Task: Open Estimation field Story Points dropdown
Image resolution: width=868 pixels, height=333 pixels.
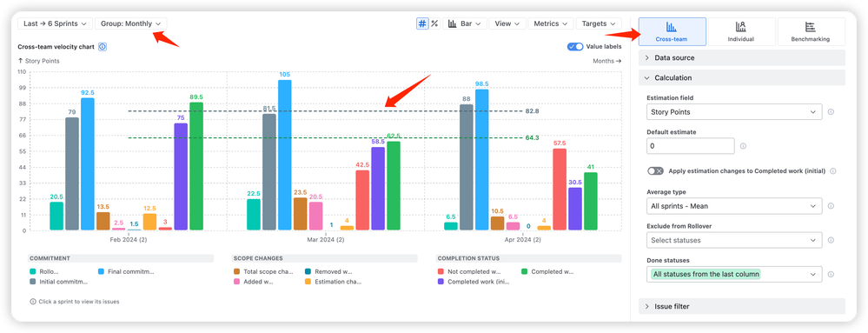Action: coord(734,112)
